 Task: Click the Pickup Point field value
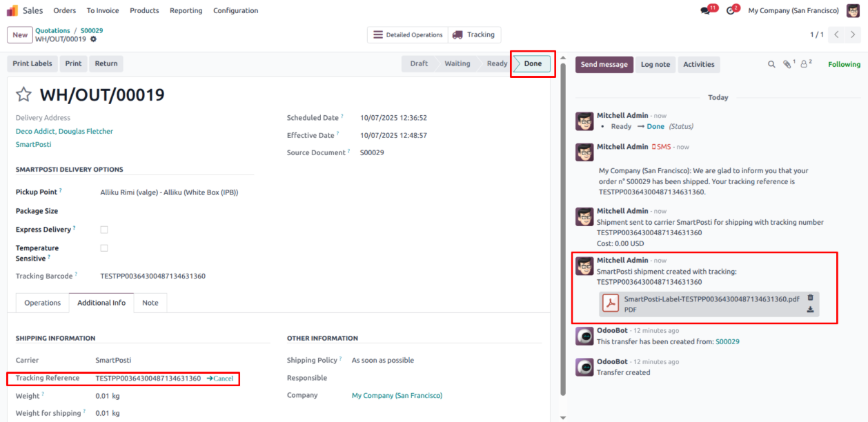click(169, 192)
